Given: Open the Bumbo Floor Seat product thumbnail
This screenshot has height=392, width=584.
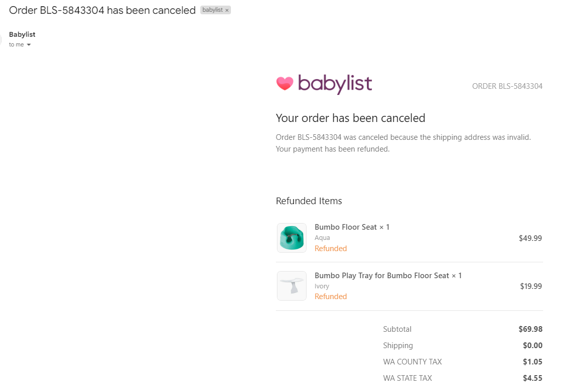Looking at the screenshot, I should pyautogui.click(x=292, y=238).
